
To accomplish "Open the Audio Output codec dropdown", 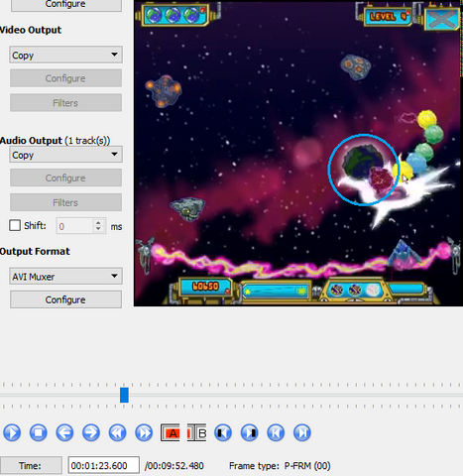I will 65,155.
